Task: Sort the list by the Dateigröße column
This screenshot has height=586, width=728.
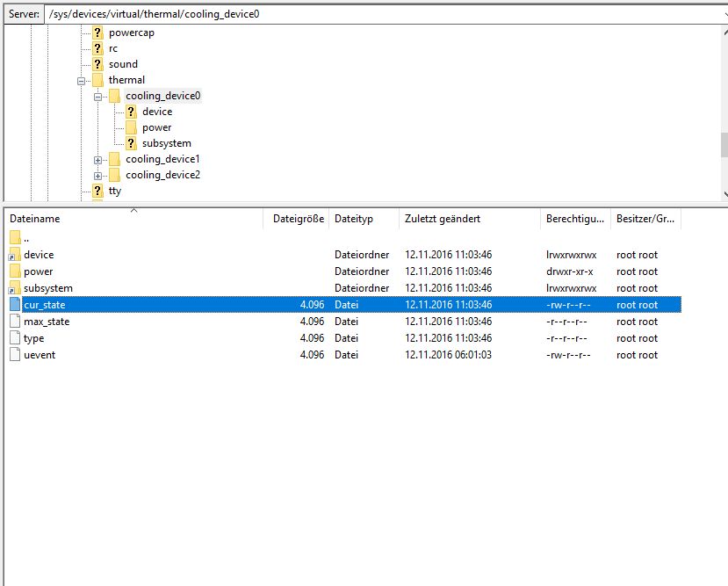Action: 296,219
